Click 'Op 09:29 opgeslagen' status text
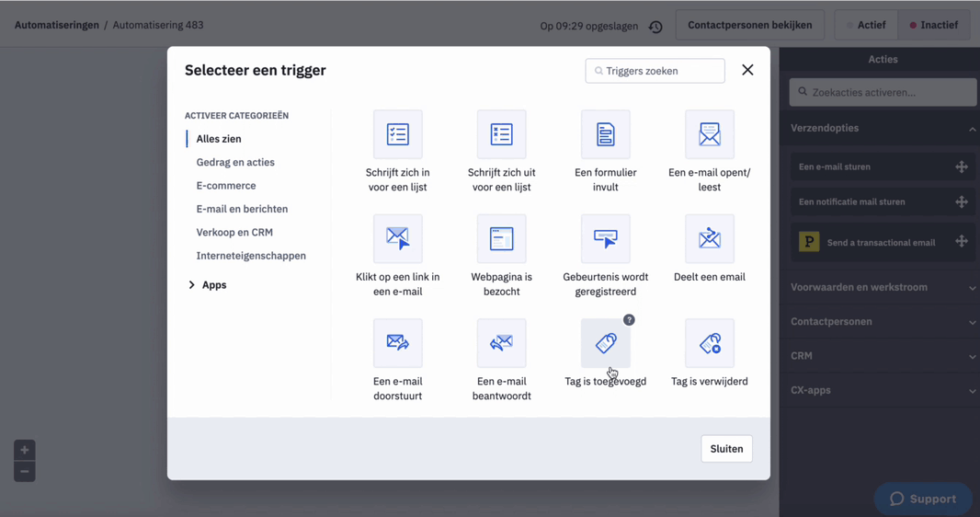The width and height of the screenshot is (980, 517). tap(588, 27)
